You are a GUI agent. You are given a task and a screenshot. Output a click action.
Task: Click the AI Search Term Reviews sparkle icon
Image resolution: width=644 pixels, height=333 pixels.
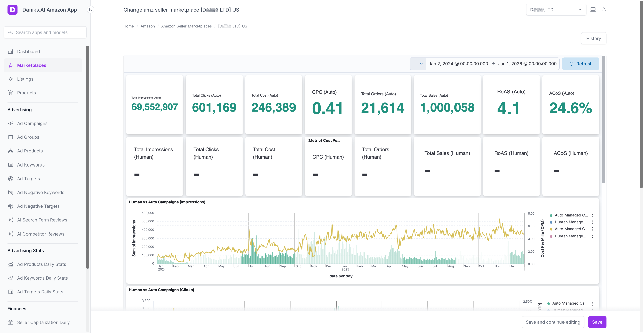click(11, 220)
